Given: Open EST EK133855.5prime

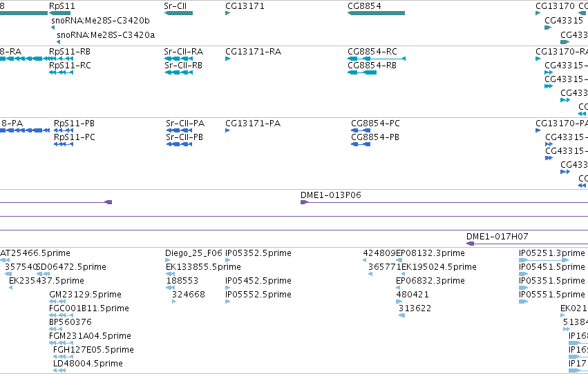Looking at the screenshot, I should click(203, 267).
